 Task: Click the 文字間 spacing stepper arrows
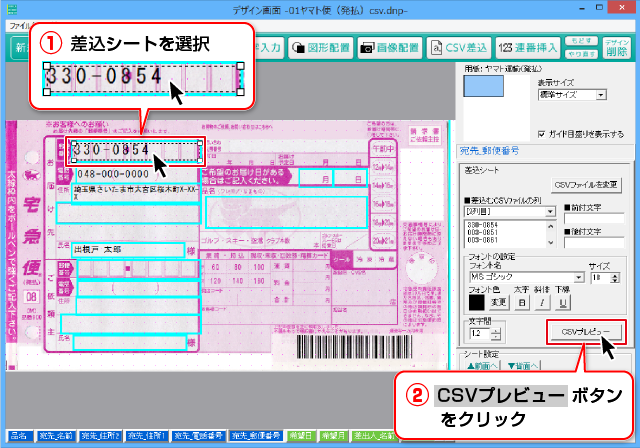(x=496, y=334)
